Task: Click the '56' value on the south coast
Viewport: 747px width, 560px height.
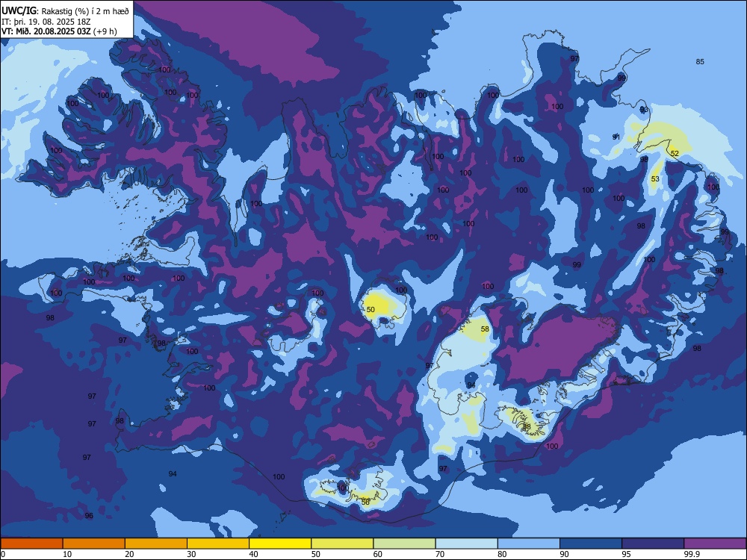Action: (365, 502)
